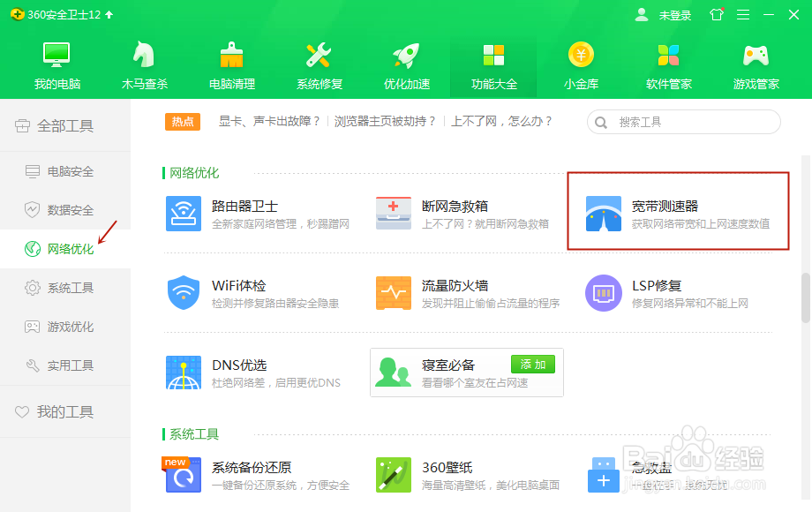
Task: Click 宽带测速器 title text
Action: pos(665,206)
